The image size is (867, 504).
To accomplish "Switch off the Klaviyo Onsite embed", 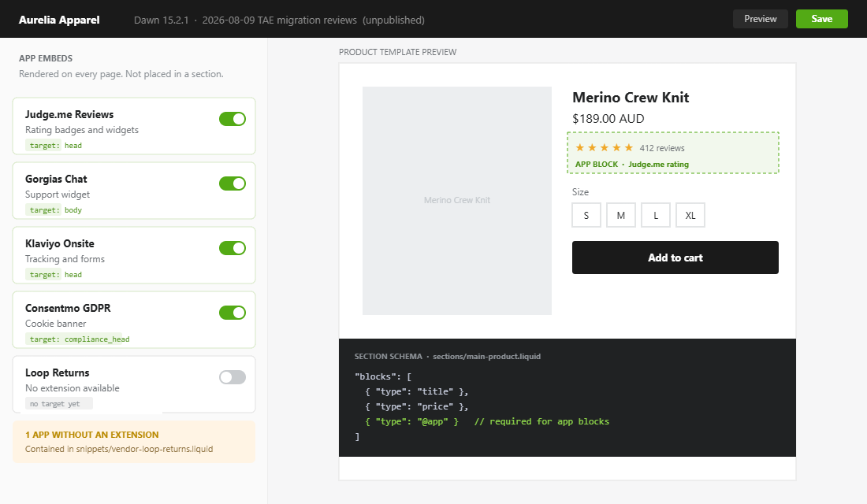I will tap(233, 248).
